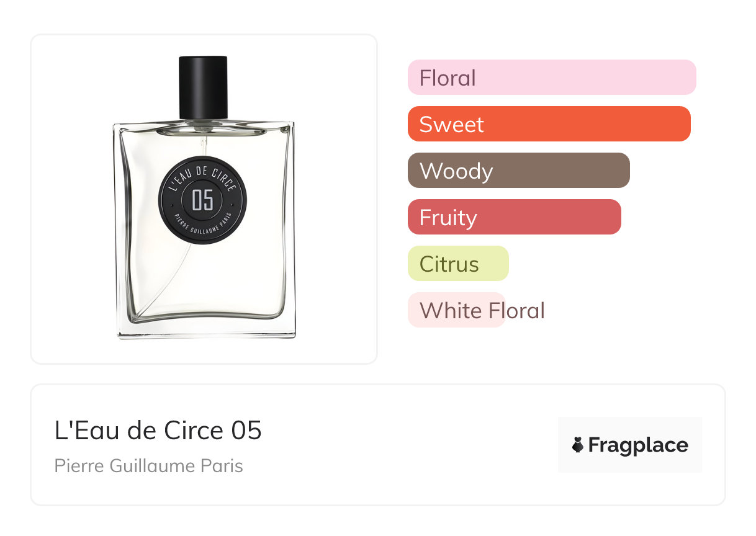Click the 05 number on the bottle label
Viewport: 756px width, 536px height.
point(203,200)
